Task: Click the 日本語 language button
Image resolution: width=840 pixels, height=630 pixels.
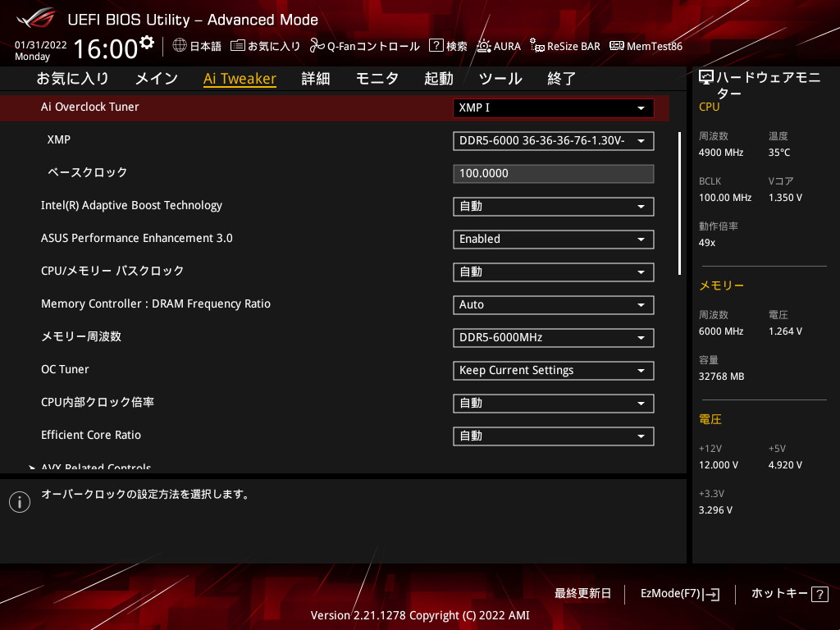Action: pos(197,46)
